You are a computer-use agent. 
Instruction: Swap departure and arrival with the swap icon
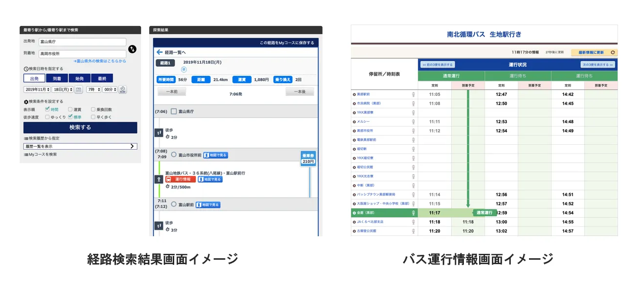(132, 49)
